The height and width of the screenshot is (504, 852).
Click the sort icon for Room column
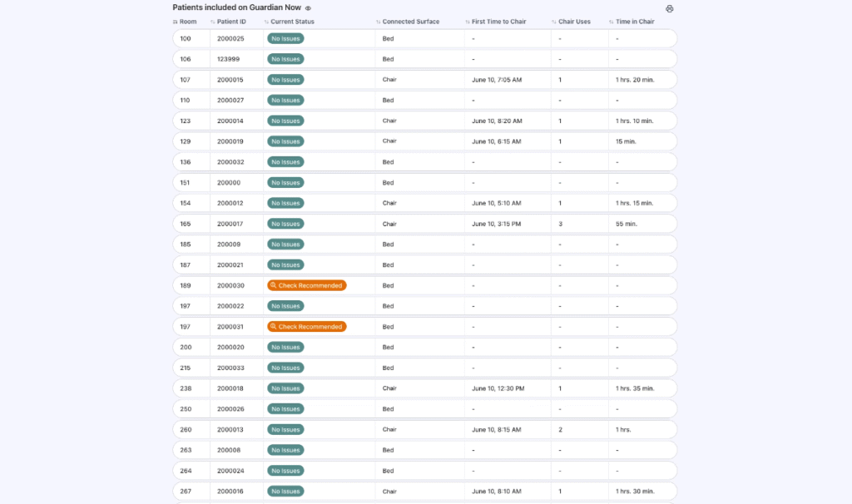[176, 22]
